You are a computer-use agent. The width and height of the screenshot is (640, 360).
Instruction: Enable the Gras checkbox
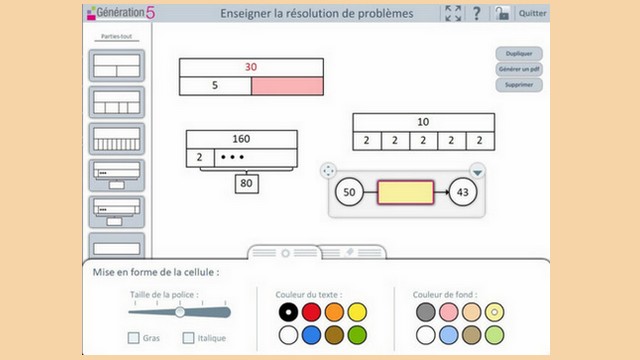[x=133, y=338]
